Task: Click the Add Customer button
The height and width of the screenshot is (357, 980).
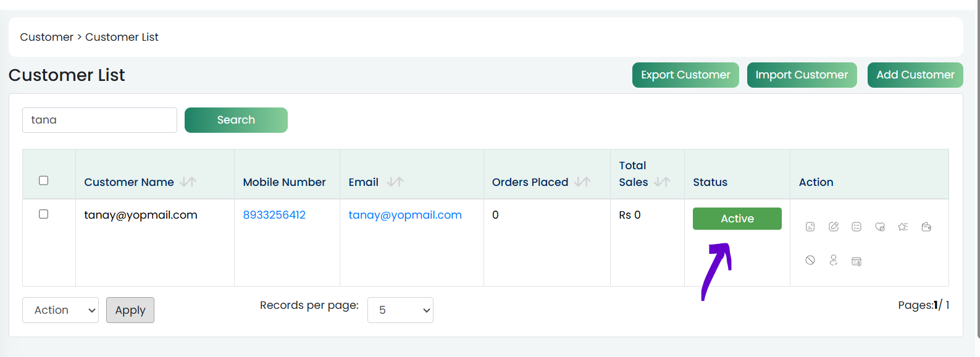Action: click(x=915, y=75)
